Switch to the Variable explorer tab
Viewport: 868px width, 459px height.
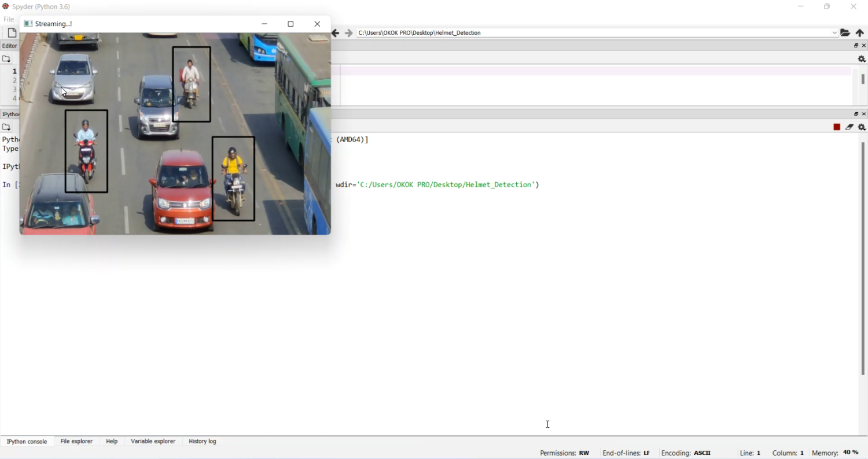tap(153, 442)
